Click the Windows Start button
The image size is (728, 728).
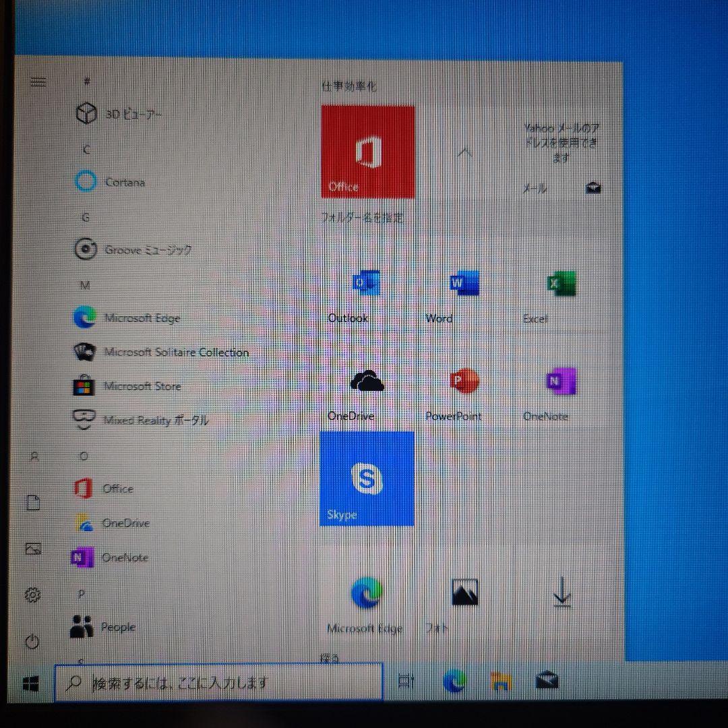(x=30, y=684)
